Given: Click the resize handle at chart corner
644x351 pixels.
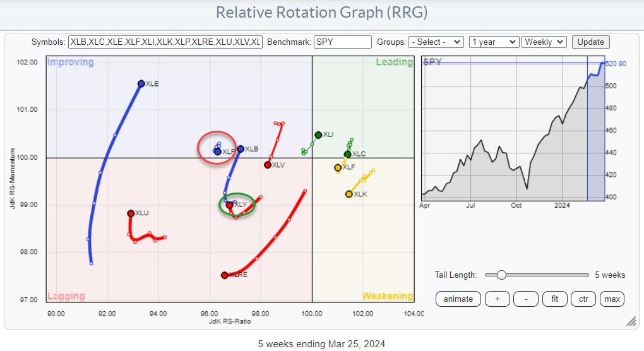Looking at the screenshot, I should click(631, 321).
